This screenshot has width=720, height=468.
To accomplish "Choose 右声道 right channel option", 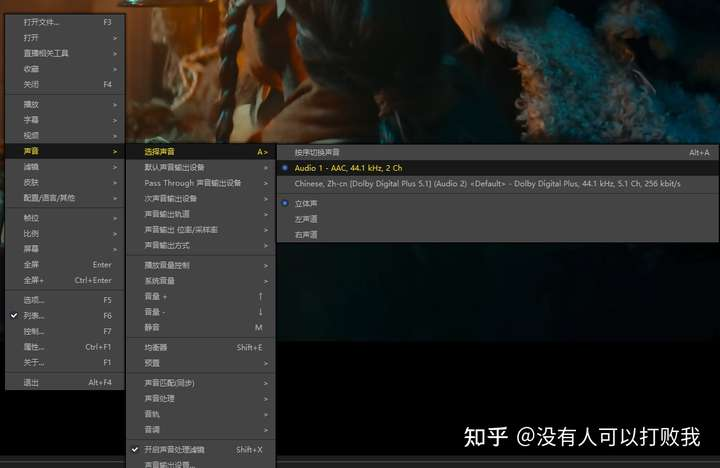I will [498, 235].
